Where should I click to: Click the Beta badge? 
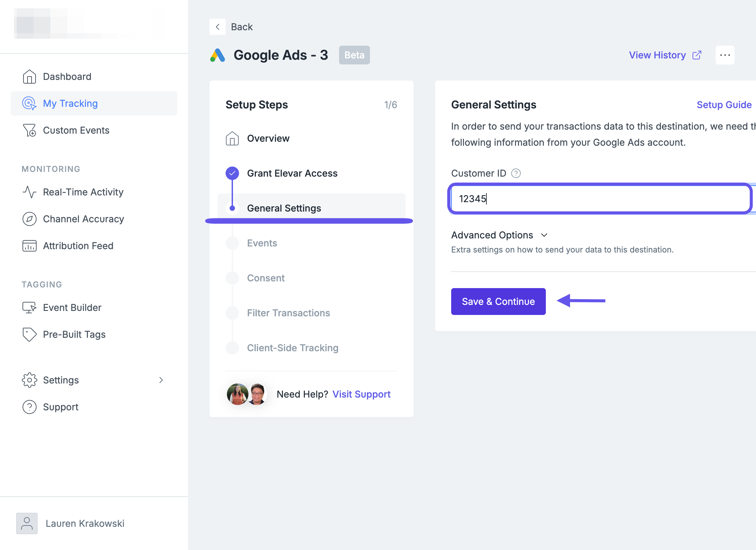click(355, 55)
